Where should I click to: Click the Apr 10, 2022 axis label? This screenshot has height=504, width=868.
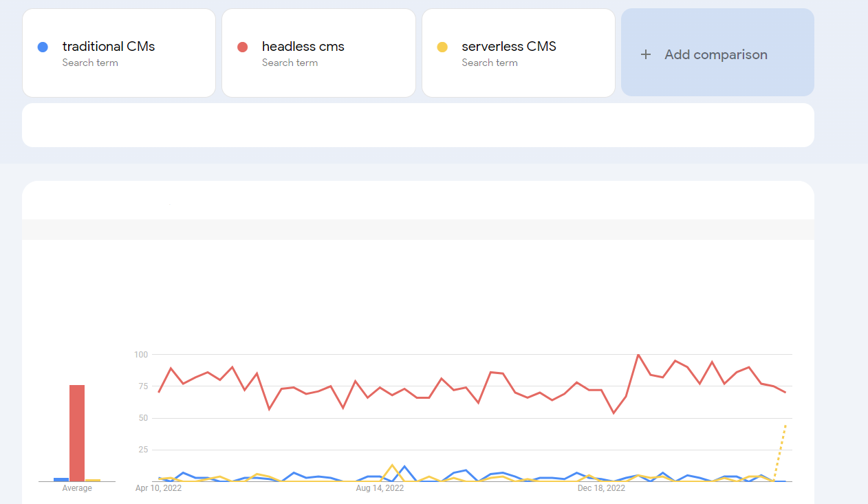(159, 488)
